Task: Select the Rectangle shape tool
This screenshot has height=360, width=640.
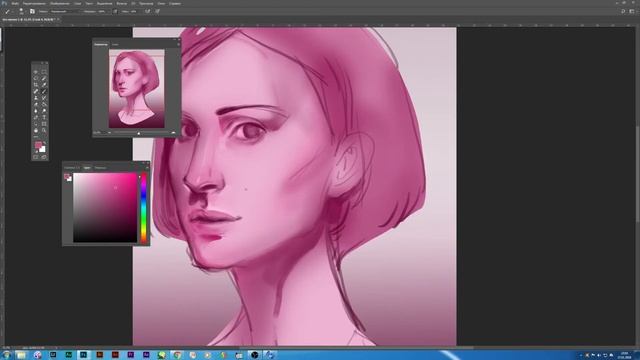Action: [x=44, y=124]
